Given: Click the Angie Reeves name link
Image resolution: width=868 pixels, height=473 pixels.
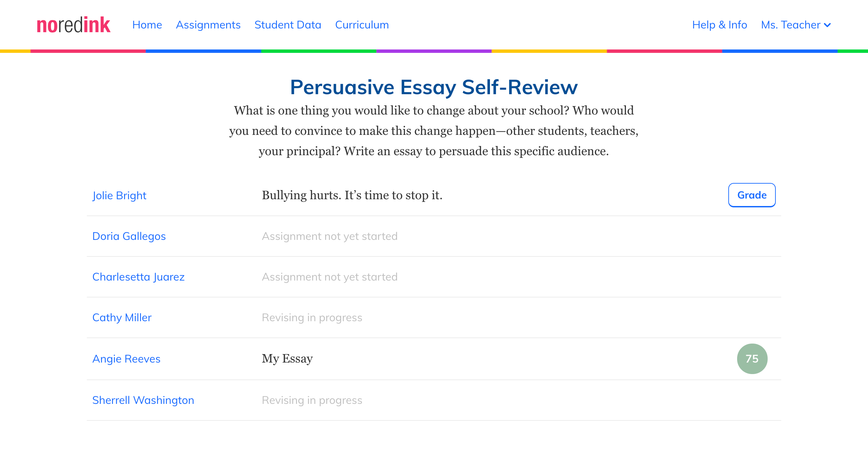Looking at the screenshot, I should 126,359.
